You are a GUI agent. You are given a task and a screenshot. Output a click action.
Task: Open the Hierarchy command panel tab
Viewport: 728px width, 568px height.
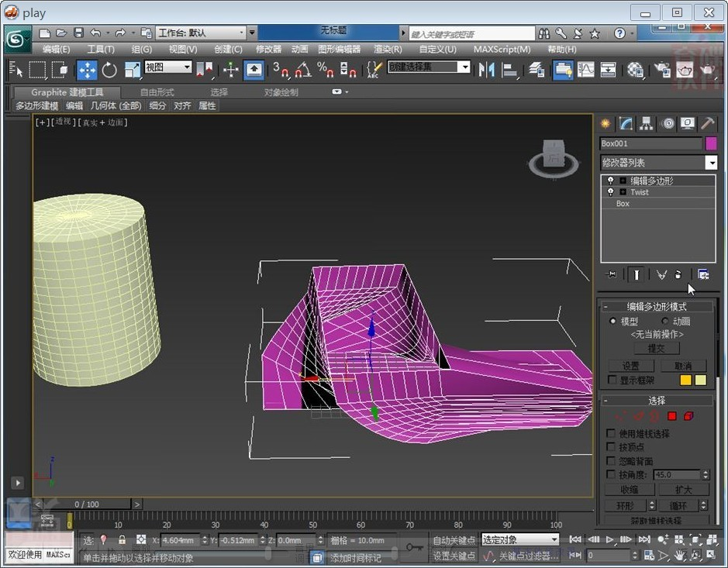[647, 124]
